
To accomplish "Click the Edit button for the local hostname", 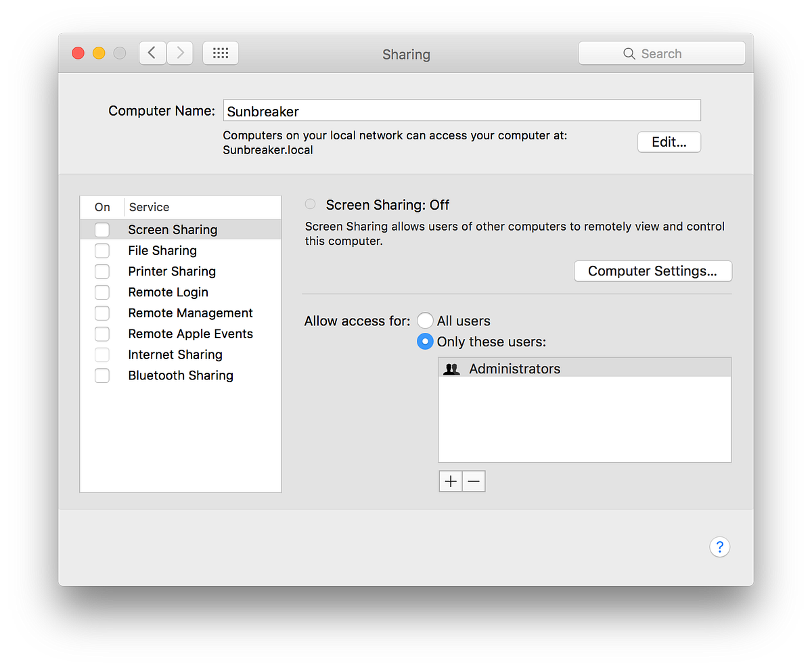I will coord(669,142).
